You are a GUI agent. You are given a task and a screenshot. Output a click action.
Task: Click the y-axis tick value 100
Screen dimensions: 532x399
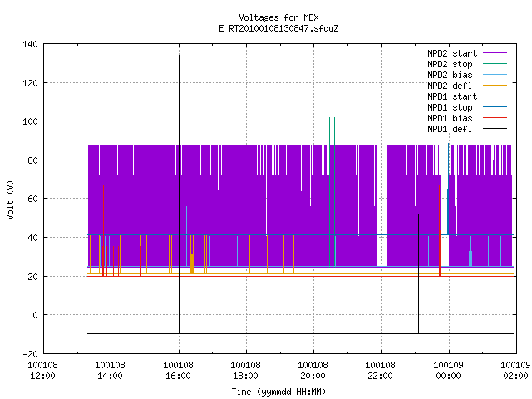pos(31,121)
